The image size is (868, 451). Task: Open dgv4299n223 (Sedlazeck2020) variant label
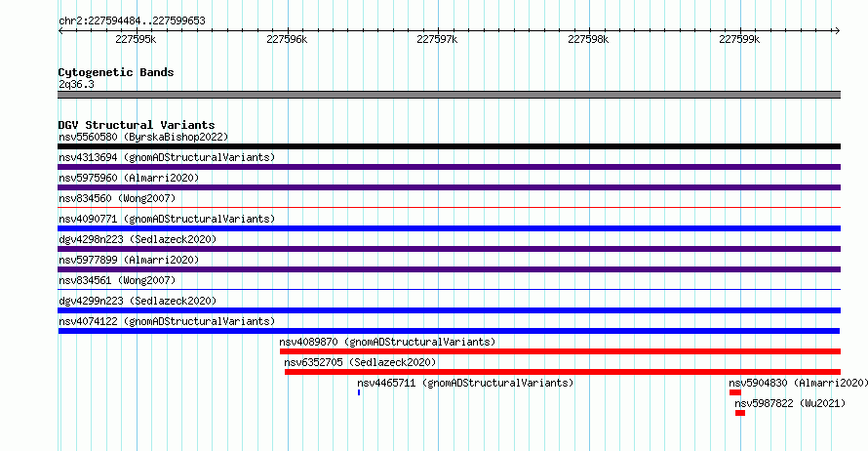138,301
